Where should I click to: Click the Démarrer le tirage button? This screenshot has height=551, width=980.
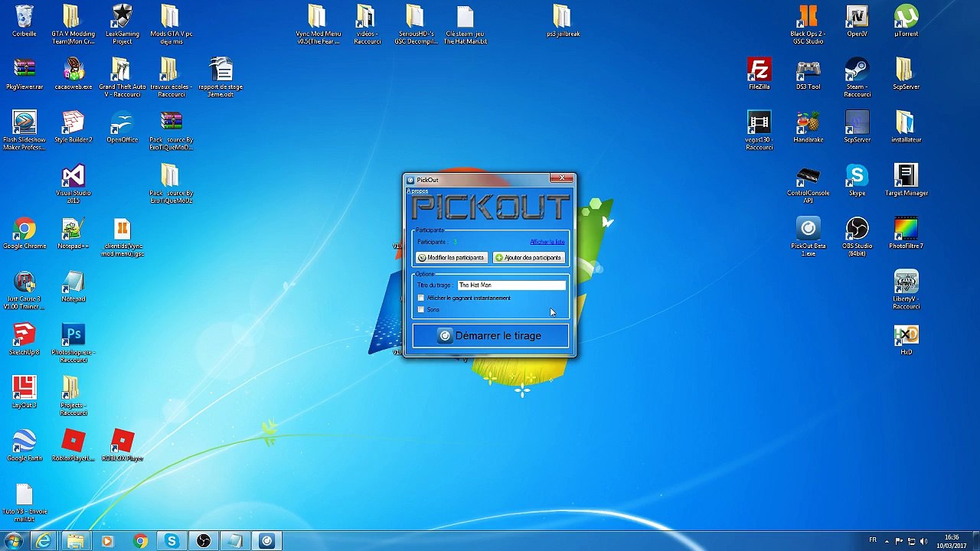point(491,336)
